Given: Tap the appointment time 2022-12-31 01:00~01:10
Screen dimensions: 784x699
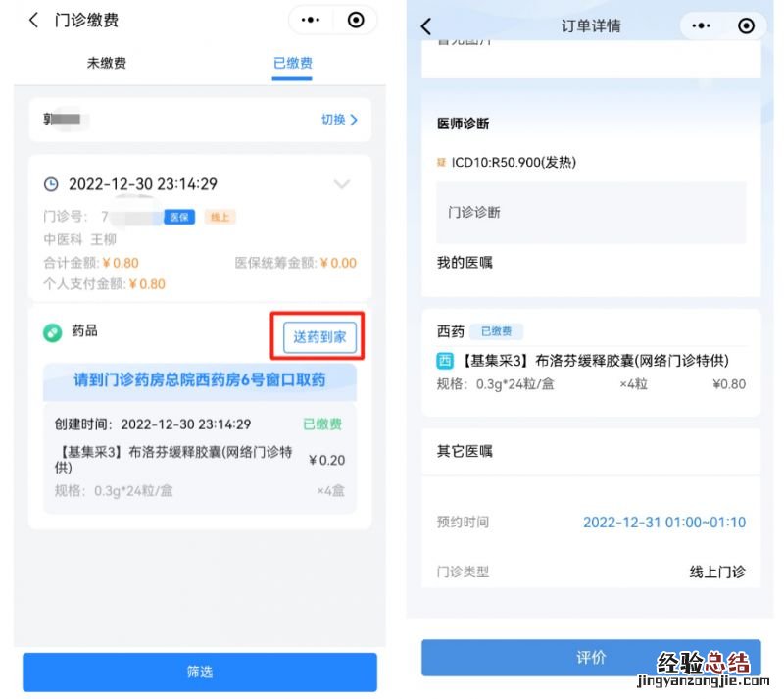Looking at the screenshot, I should (x=664, y=523).
